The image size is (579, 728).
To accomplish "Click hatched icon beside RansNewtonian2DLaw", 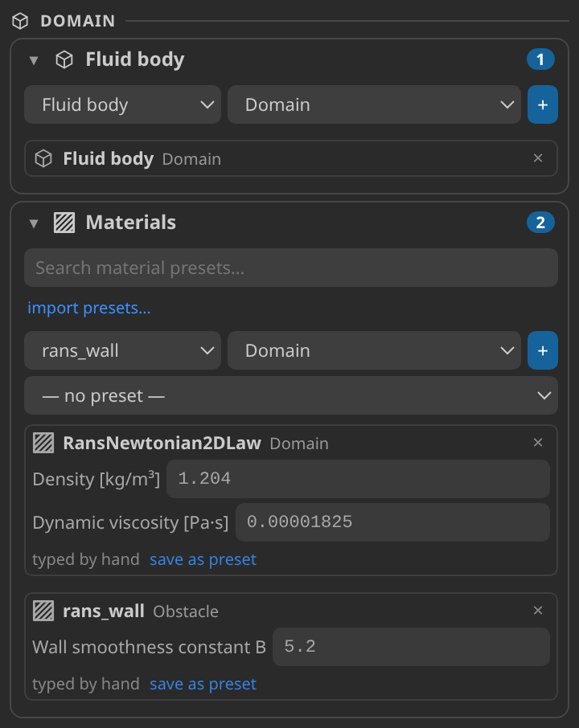I will (43, 443).
